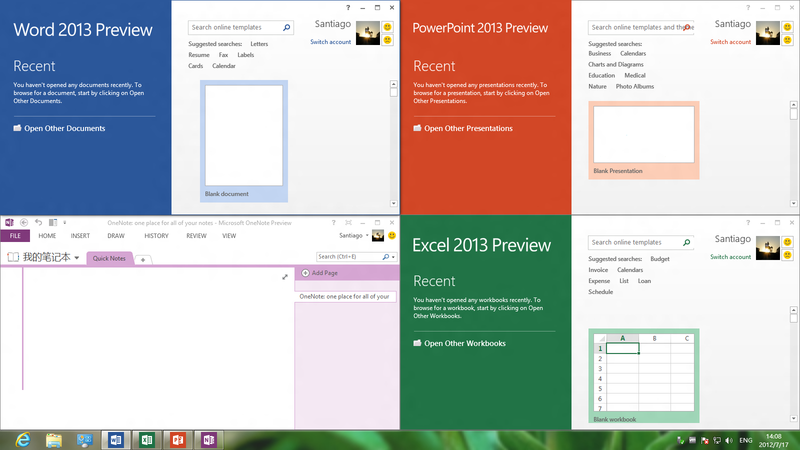Click the Letters suggested search in Word

[259, 44]
